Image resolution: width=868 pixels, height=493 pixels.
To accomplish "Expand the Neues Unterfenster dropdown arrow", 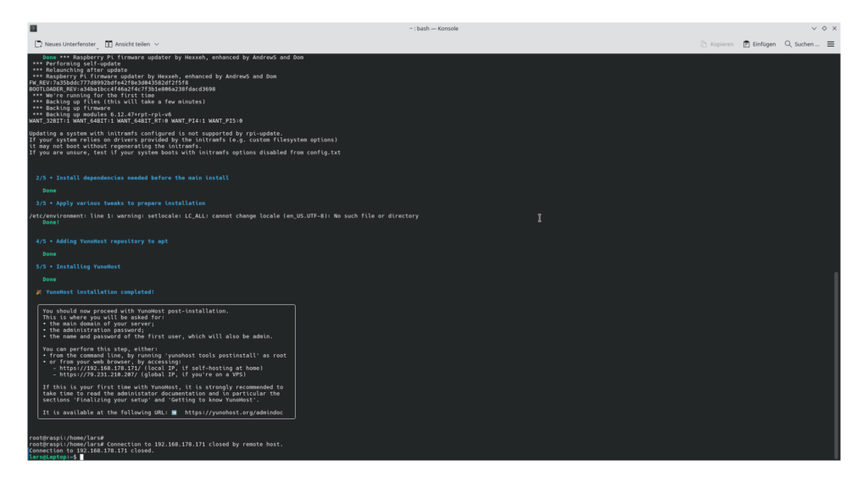I will click(97, 46).
